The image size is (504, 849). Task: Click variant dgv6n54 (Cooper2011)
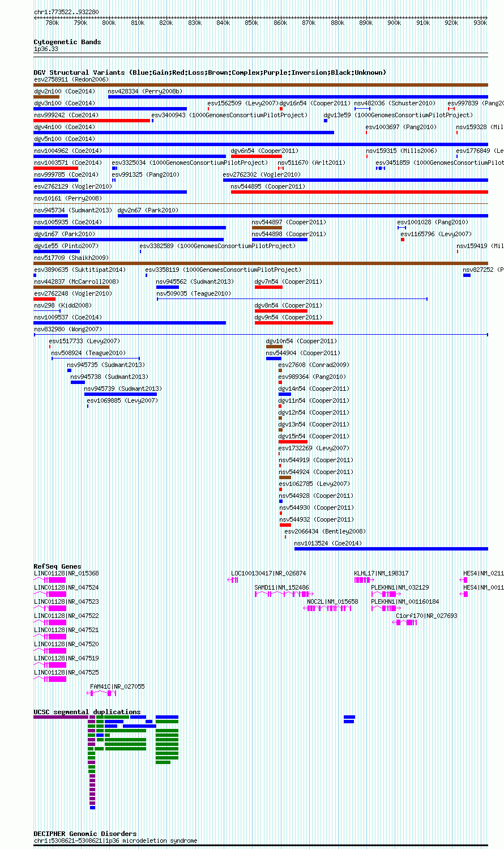tap(264, 151)
